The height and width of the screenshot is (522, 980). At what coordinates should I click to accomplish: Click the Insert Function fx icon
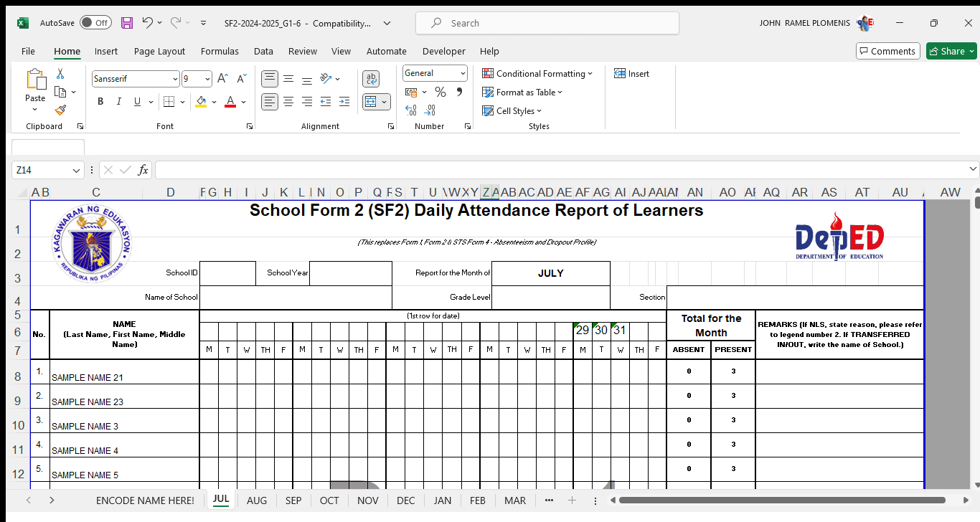click(143, 170)
